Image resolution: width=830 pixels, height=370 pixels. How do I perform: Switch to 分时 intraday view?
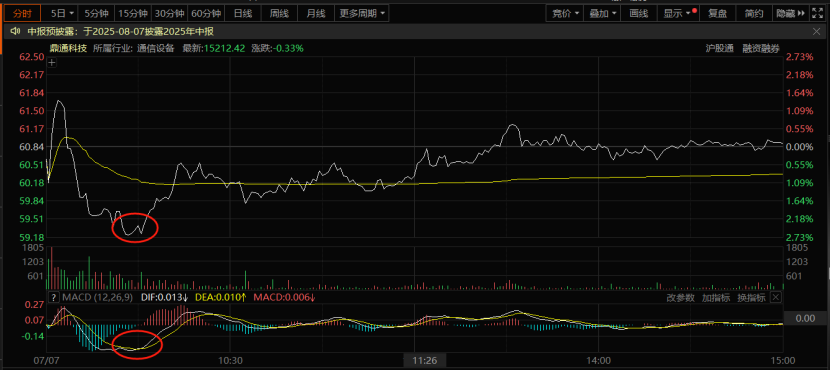pos(22,14)
